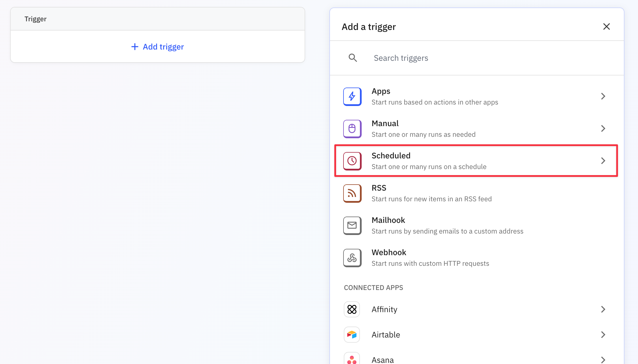Image resolution: width=638 pixels, height=364 pixels.
Task: Click the Mailhook envelope icon
Action: pos(352,225)
